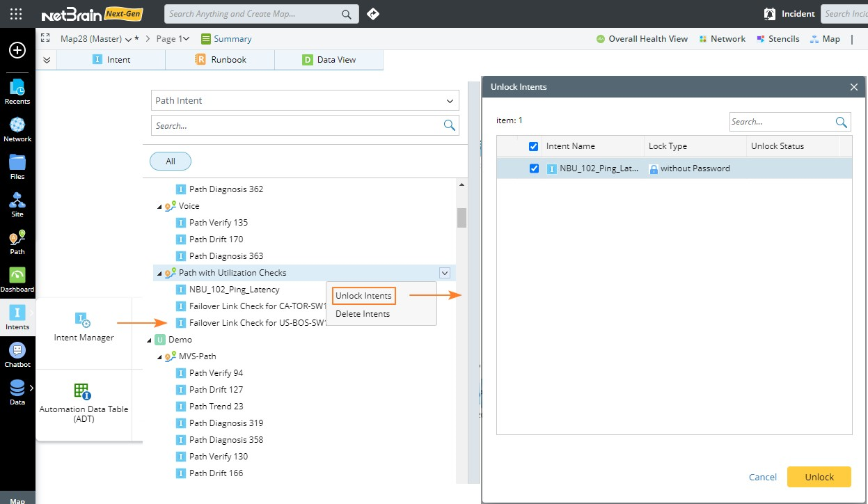This screenshot has width=868, height=504.
Task: Collapse the Voice tree node
Action: click(x=159, y=206)
